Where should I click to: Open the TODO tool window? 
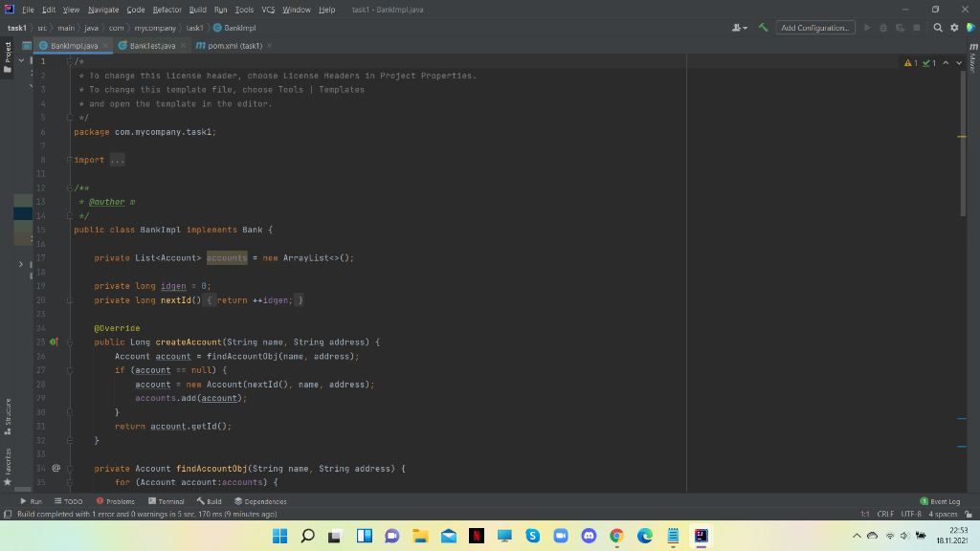[69, 500]
